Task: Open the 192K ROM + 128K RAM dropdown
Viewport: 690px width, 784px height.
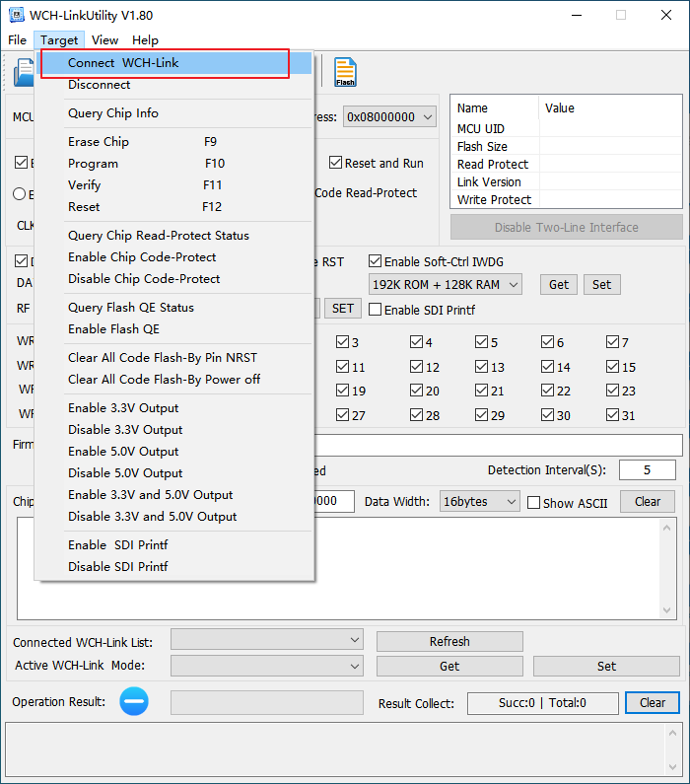Action: pyautogui.click(x=447, y=284)
